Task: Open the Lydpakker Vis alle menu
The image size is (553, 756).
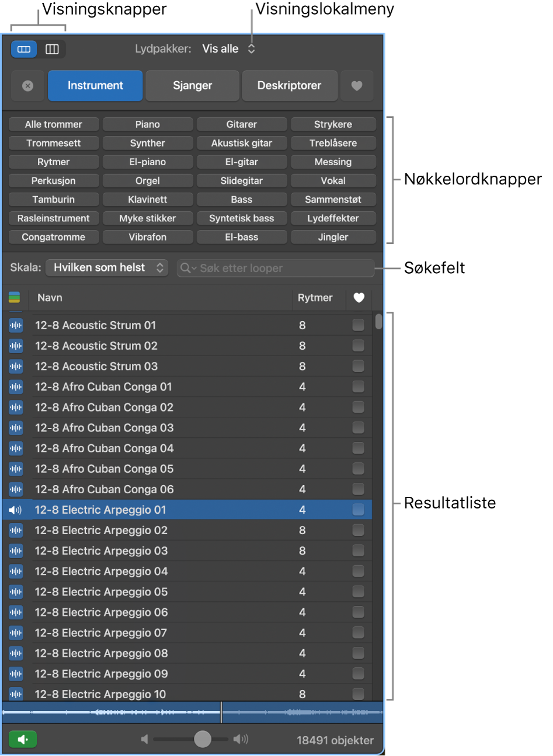Action: [229, 49]
